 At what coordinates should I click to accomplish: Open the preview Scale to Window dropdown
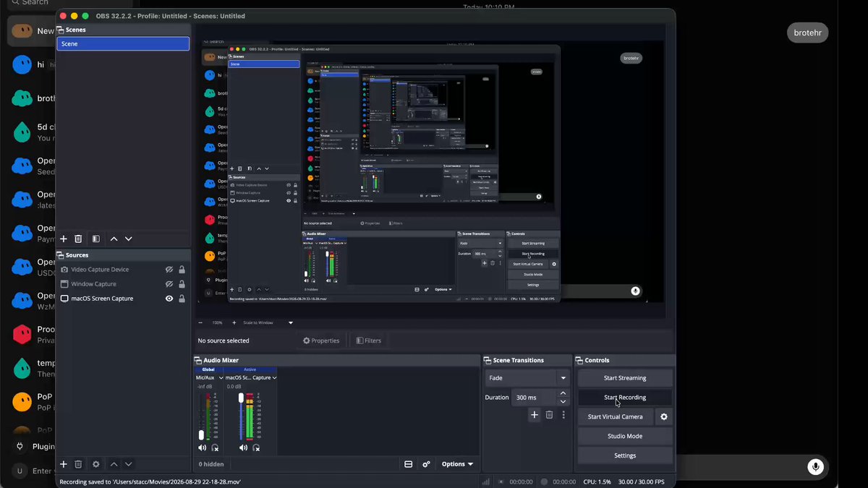pyautogui.click(x=268, y=322)
